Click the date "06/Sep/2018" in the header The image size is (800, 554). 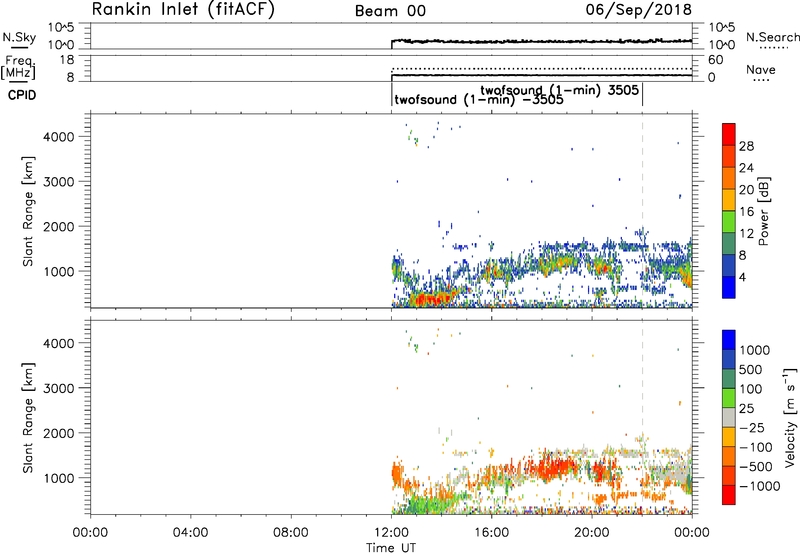click(639, 9)
